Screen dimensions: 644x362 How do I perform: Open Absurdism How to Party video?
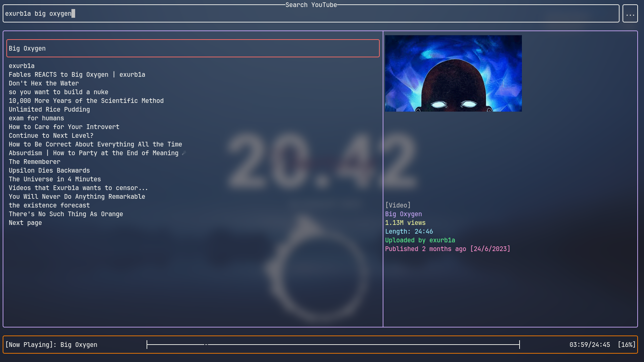click(x=94, y=153)
